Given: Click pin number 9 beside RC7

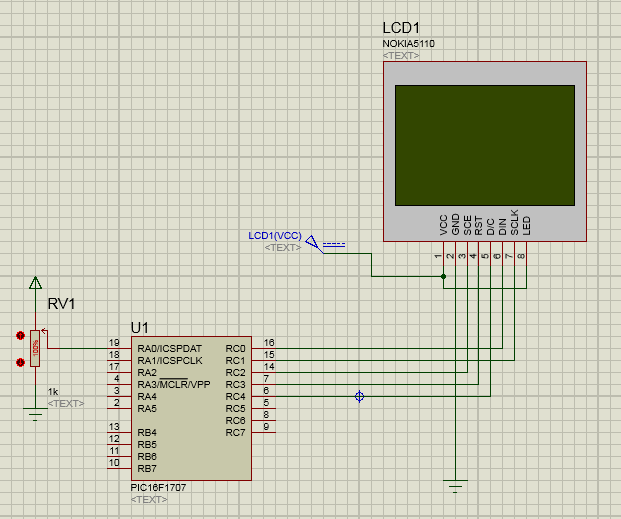Looking at the screenshot, I should tap(266, 426).
